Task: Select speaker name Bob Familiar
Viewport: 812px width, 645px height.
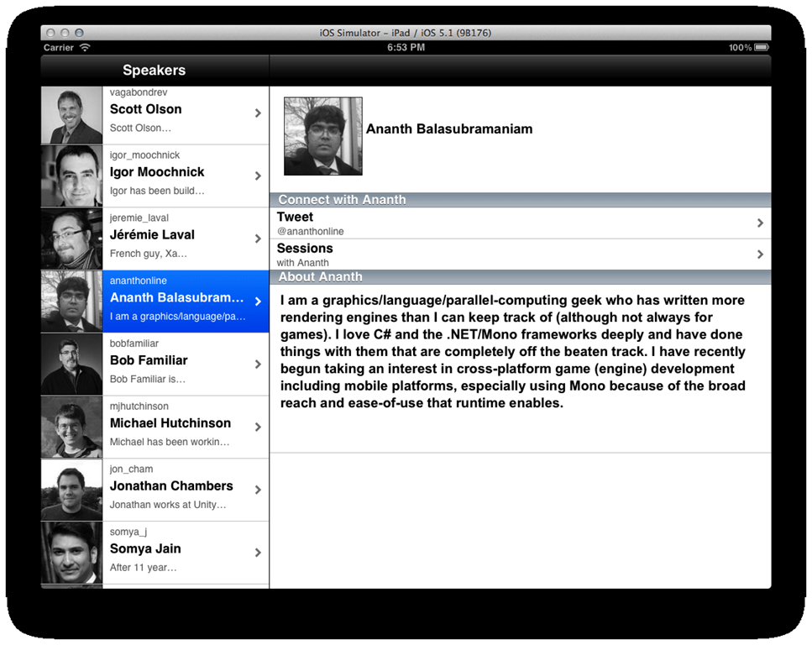Action: (x=149, y=360)
